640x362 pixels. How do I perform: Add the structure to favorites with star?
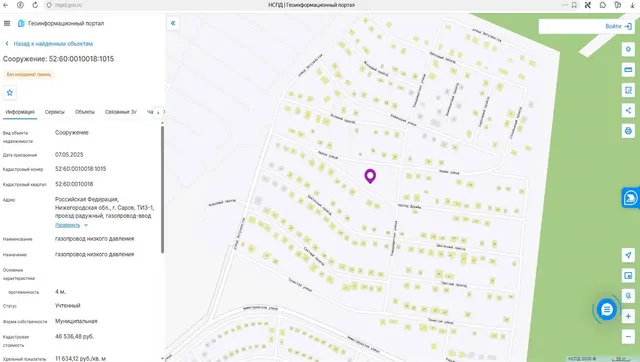point(10,93)
